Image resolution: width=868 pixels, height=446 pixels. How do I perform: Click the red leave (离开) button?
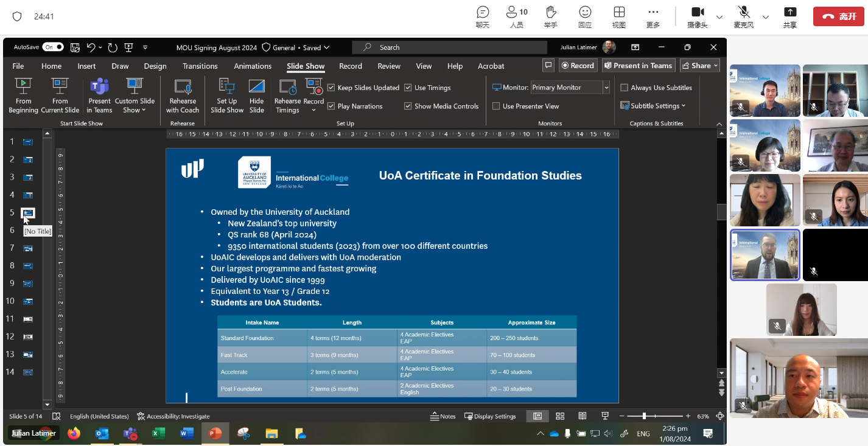(x=838, y=16)
